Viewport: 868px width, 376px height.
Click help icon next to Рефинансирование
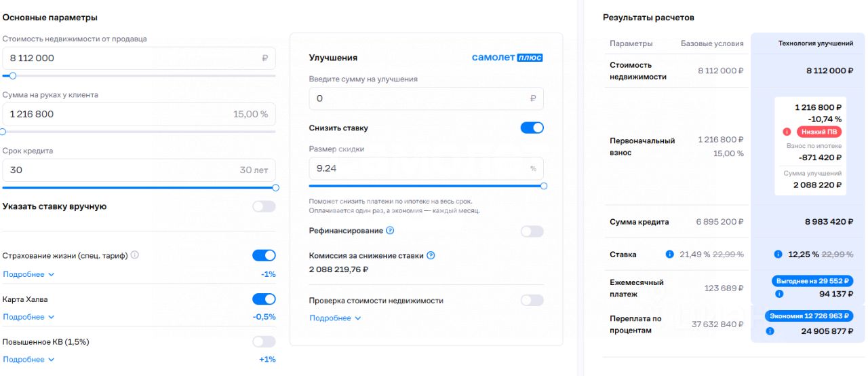tap(390, 231)
